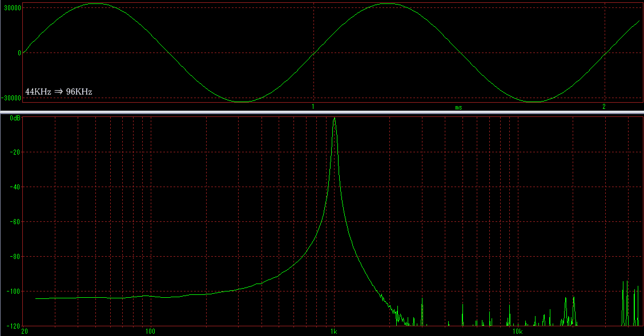Click the 1k frequency axis label

click(x=333, y=331)
